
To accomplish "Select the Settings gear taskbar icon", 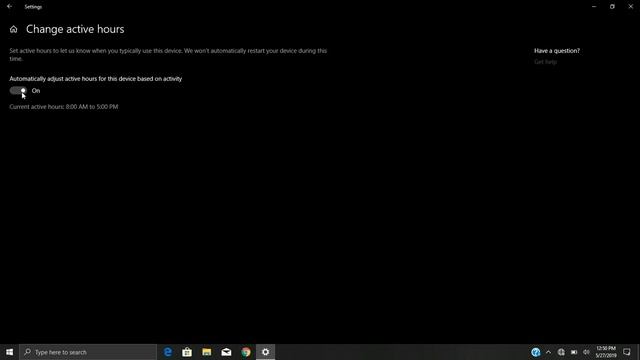I will 265,352.
